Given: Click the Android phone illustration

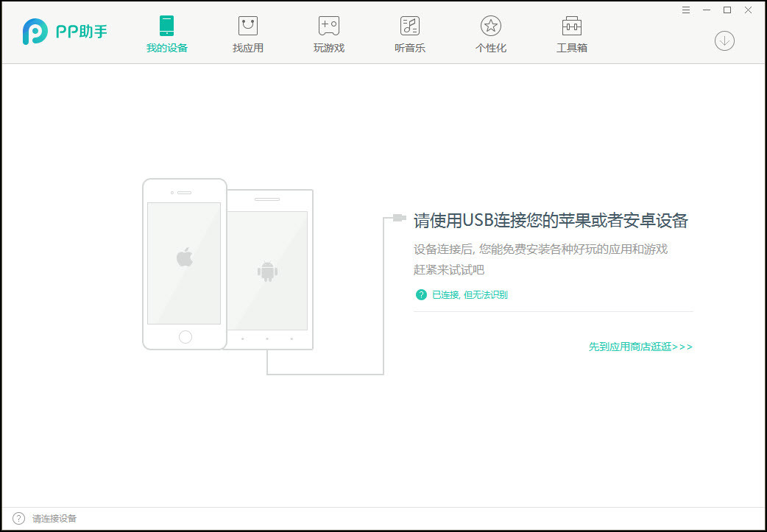Looking at the screenshot, I should coord(270,269).
